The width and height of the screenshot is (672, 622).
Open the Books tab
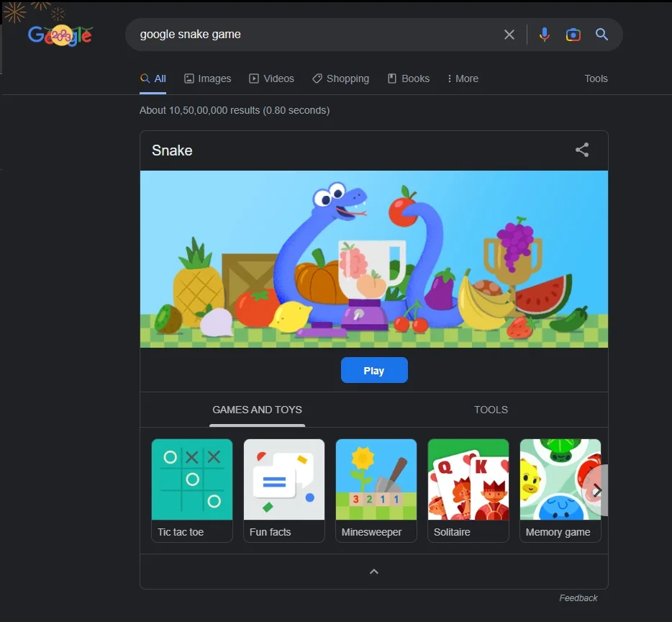(x=409, y=78)
